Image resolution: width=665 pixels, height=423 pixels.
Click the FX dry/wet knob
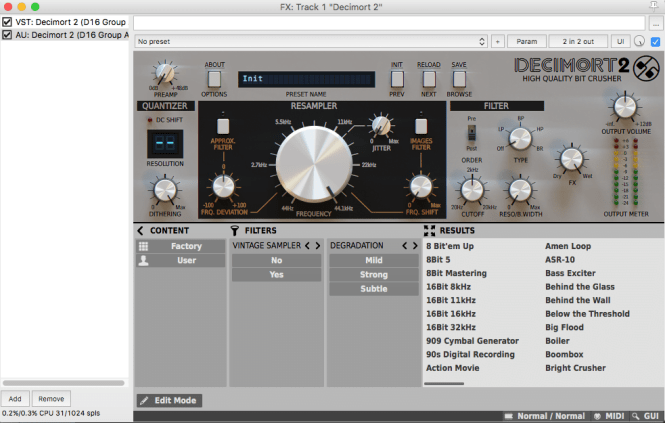(572, 159)
